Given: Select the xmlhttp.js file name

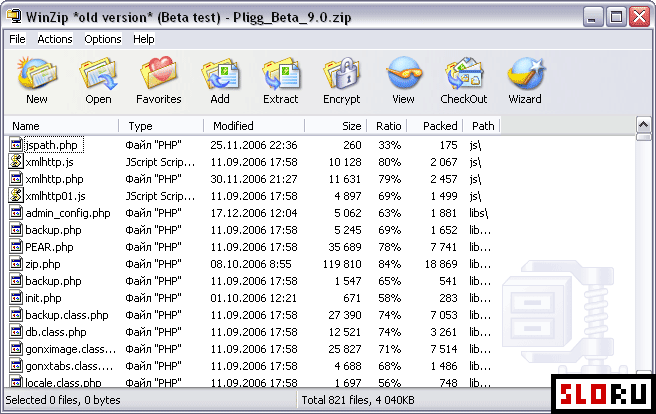Looking at the screenshot, I should click(x=49, y=162).
